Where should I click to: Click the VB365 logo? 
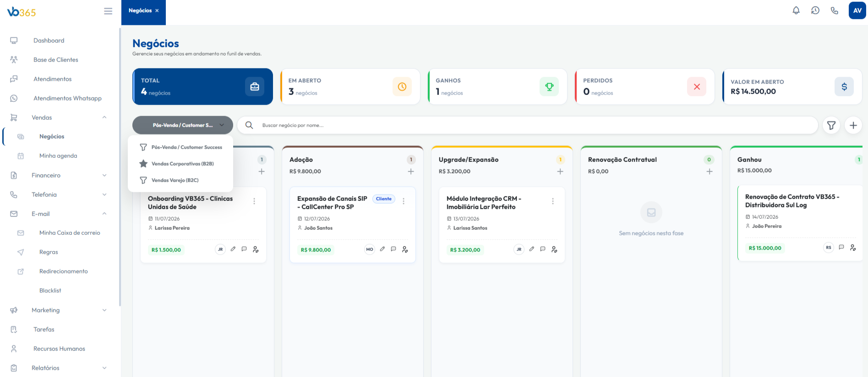[22, 12]
